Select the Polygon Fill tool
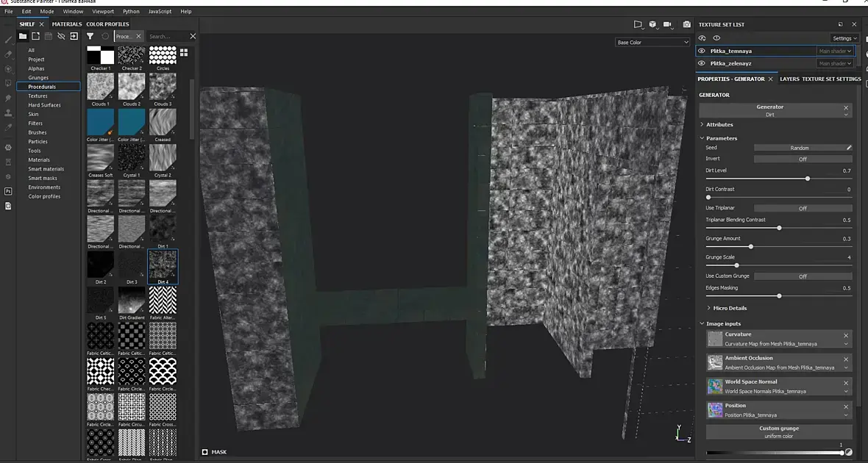 [8, 84]
